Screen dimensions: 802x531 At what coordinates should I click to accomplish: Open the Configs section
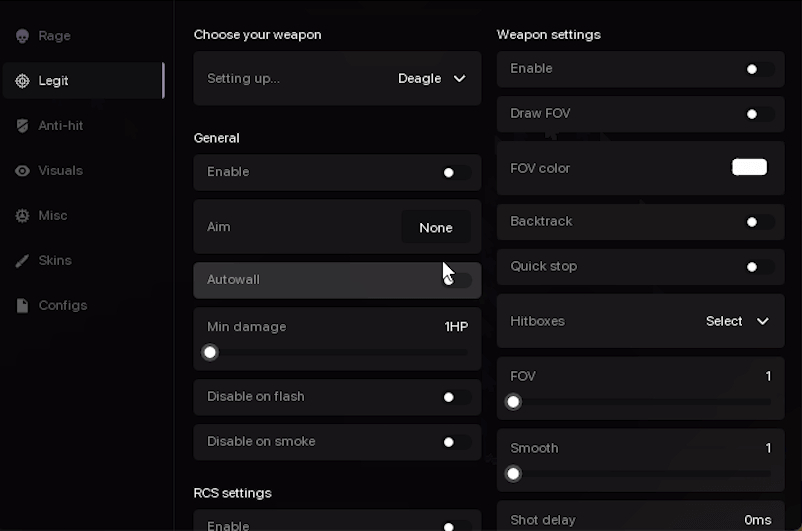[62, 306]
